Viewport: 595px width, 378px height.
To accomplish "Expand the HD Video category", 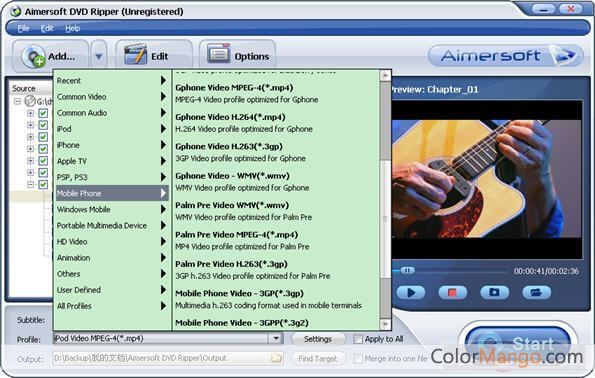I will (x=112, y=241).
